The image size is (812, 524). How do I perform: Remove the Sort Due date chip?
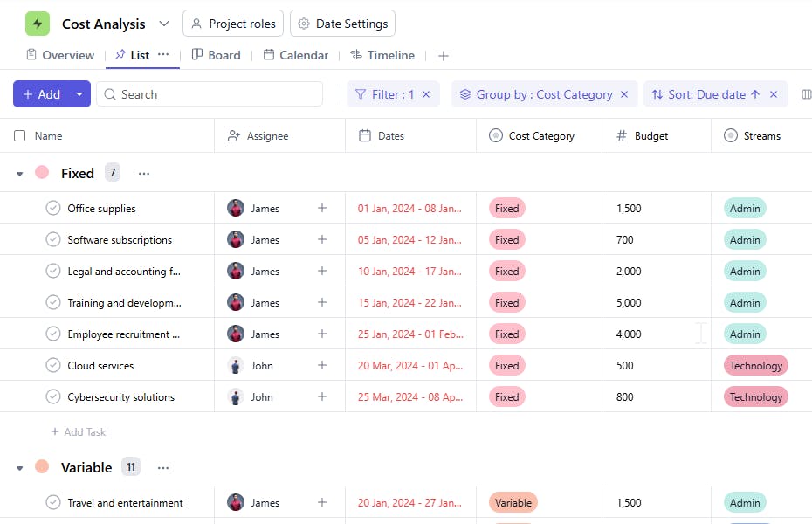(x=773, y=94)
